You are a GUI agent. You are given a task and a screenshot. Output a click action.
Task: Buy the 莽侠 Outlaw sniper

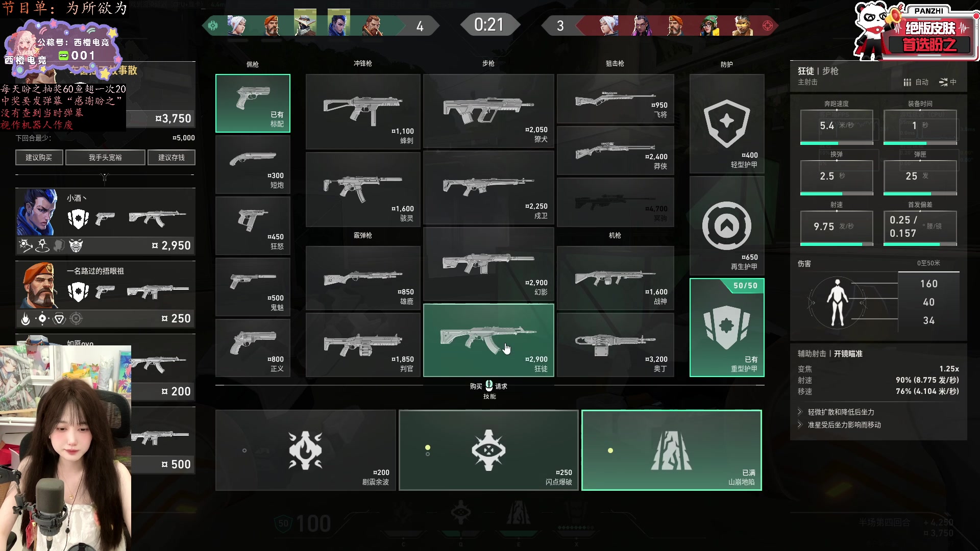tap(616, 151)
